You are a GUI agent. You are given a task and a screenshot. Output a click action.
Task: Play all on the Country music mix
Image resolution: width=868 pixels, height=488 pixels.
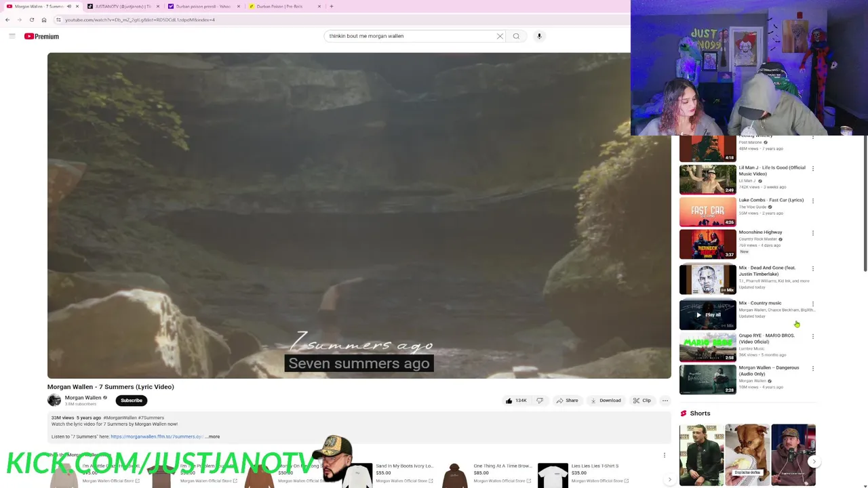click(707, 314)
